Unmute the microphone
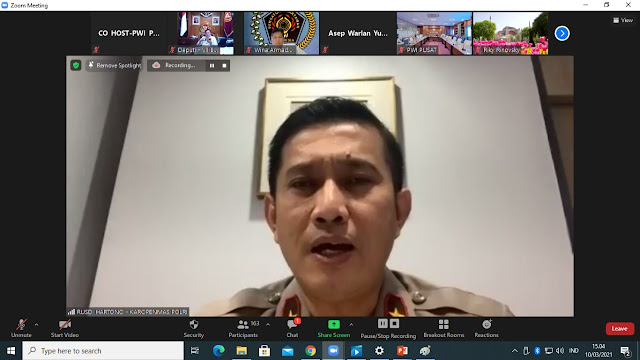Viewport: 640px width, 360px height. point(21,328)
